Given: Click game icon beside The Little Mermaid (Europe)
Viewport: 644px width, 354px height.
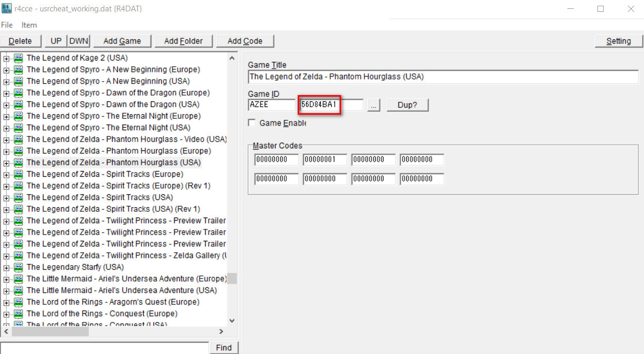Looking at the screenshot, I should [18, 279].
